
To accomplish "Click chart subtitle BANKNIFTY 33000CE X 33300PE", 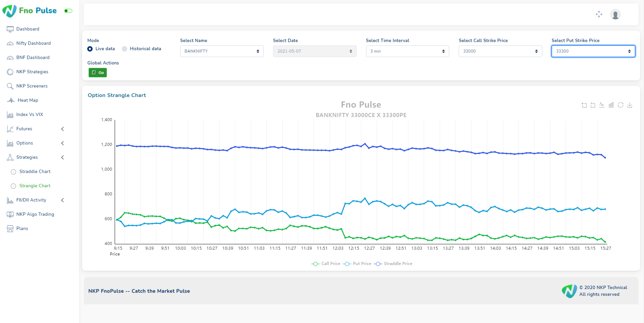I will [x=361, y=115].
